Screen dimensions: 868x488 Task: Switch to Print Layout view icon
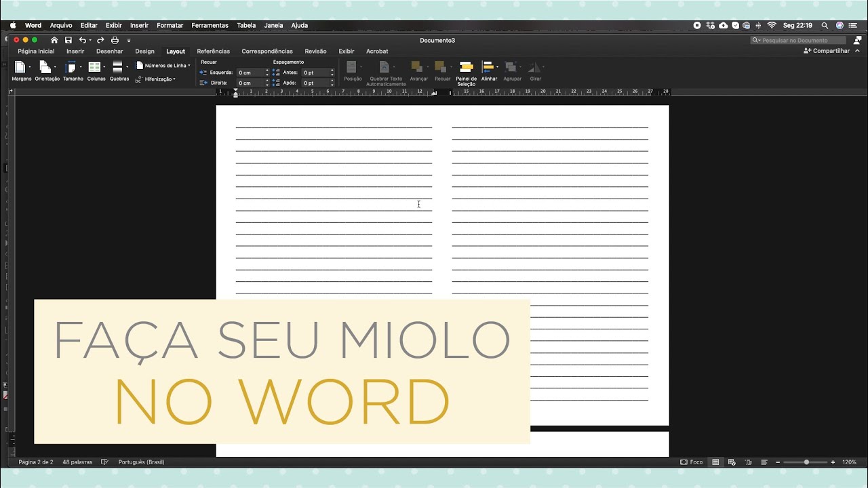click(715, 462)
